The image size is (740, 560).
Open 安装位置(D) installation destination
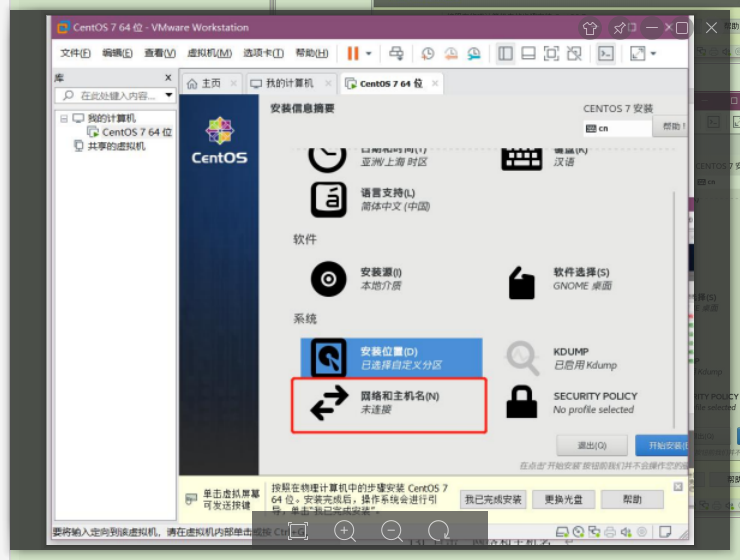(x=391, y=358)
